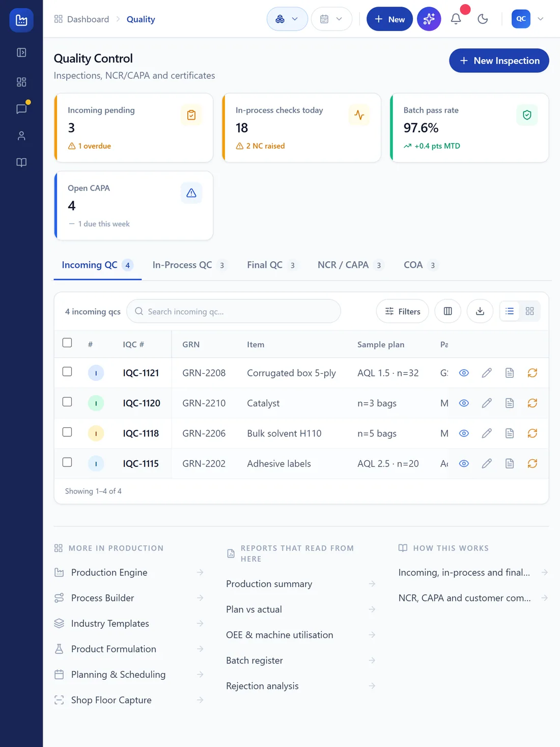This screenshot has height=747, width=560.
Task: Open the calendar date dropdown
Action: [x=331, y=19]
